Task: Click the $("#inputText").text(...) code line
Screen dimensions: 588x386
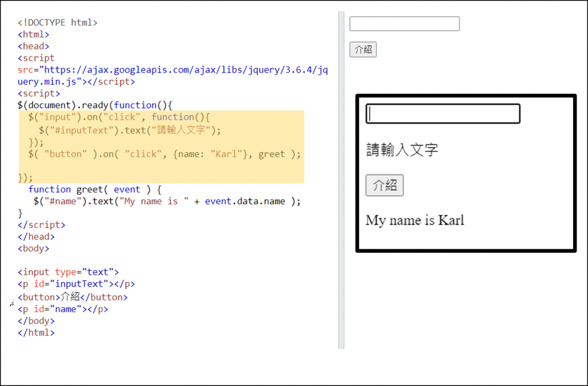Action: tap(130, 130)
